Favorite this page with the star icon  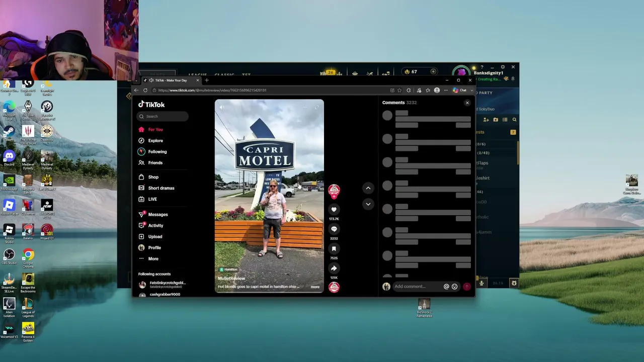(399, 90)
